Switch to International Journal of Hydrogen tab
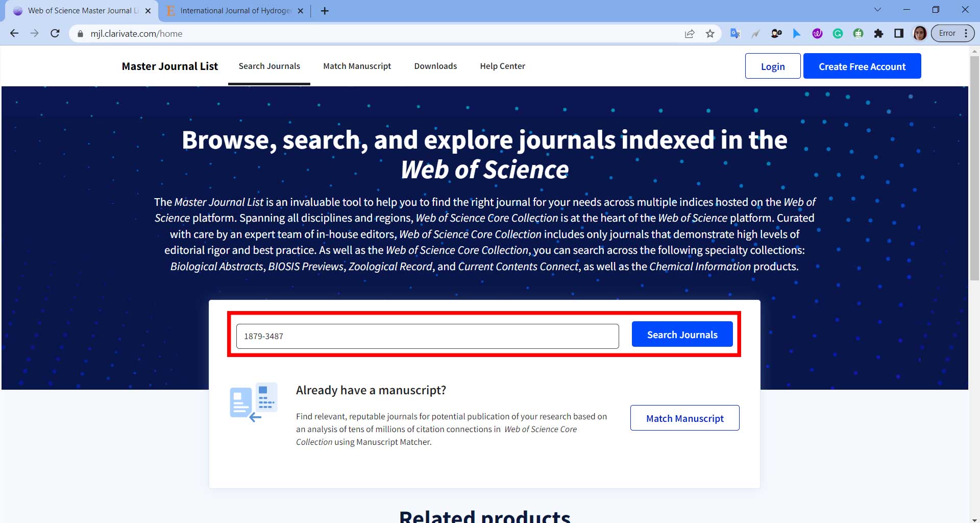Screen dimensions: 980x523 (234, 11)
